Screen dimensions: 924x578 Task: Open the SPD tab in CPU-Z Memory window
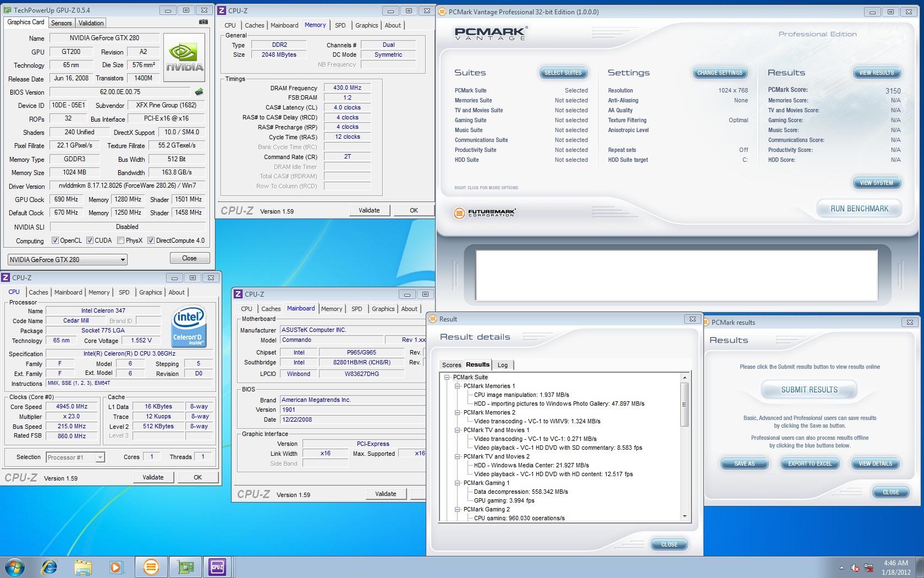pos(340,25)
